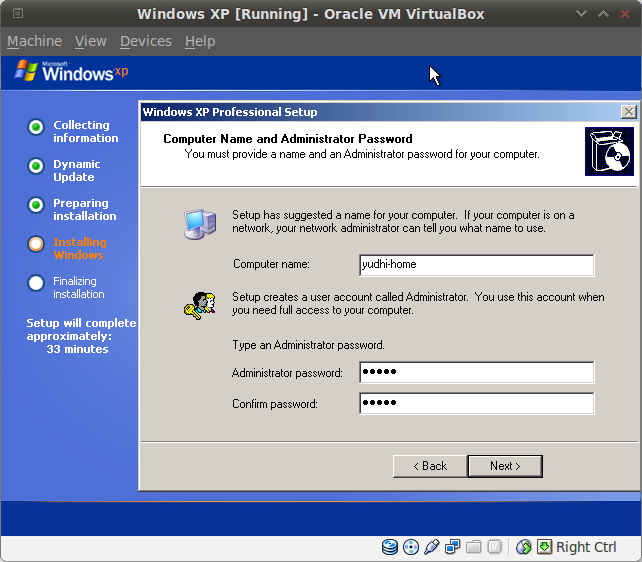Click the VirtualBox window menu icon in title bar
Viewport: 642px width, 562px height.
(18, 14)
